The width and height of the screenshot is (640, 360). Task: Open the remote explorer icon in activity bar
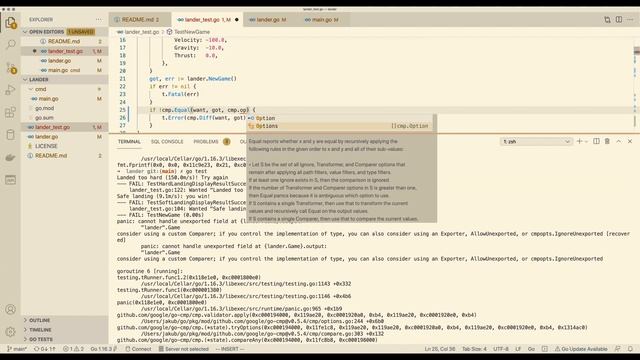pyautogui.click(x=10, y=180)
